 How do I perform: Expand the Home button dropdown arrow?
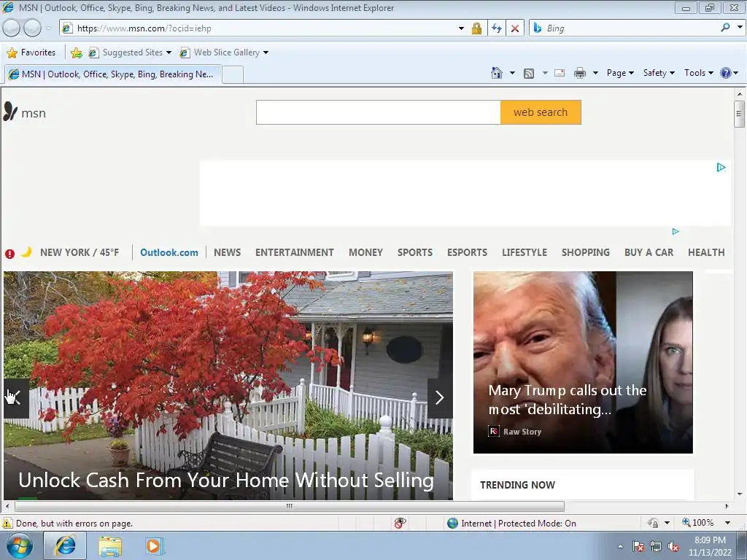[512, 73]
